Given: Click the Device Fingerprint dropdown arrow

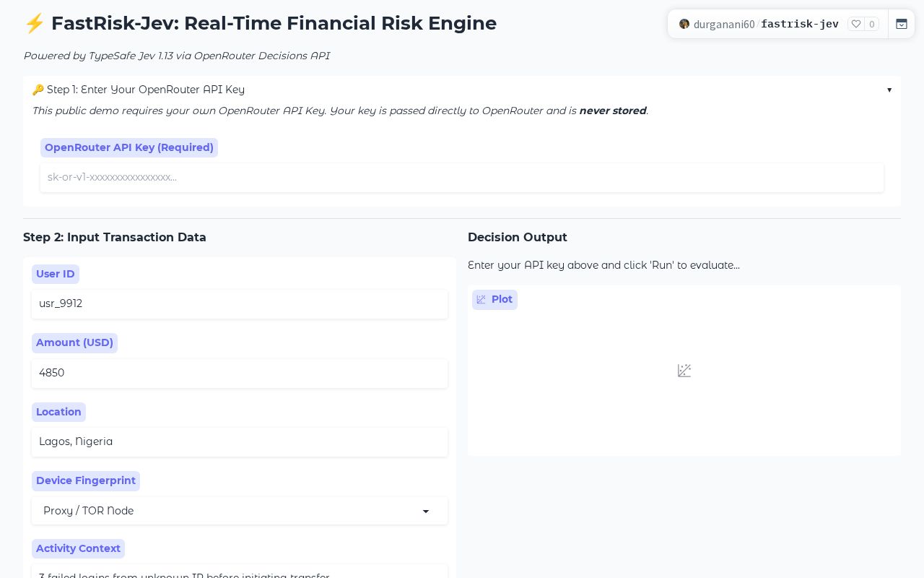Looking at the screenshot, I should pyautogui.click(x=426, y=512).
